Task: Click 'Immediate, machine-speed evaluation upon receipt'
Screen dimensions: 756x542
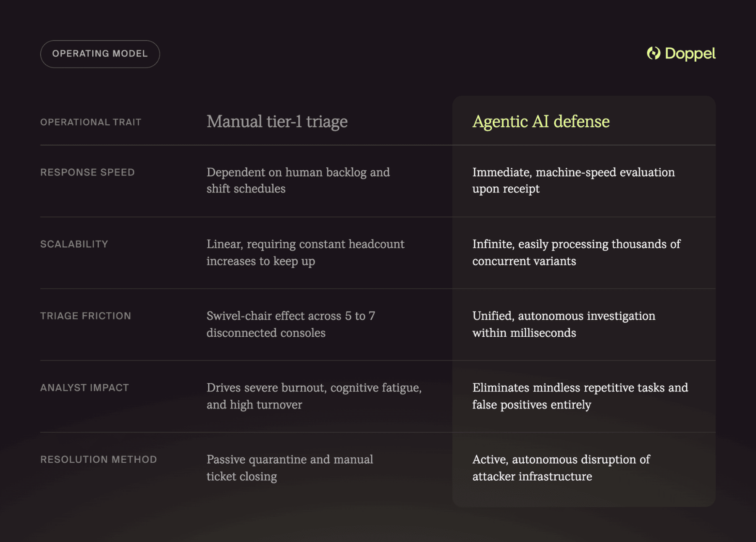Action: click(x=574, y=181)
